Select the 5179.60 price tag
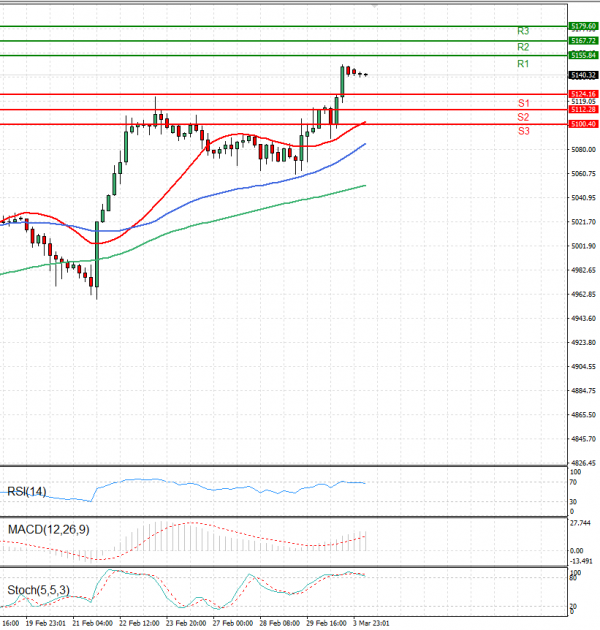Viewport: 600px width, 630px height. click(584, 27)
